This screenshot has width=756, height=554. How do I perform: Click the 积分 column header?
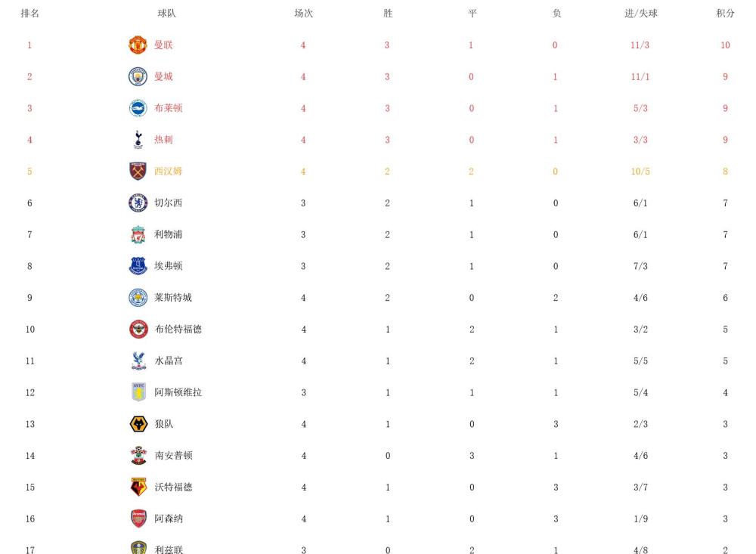click(725, 14)
